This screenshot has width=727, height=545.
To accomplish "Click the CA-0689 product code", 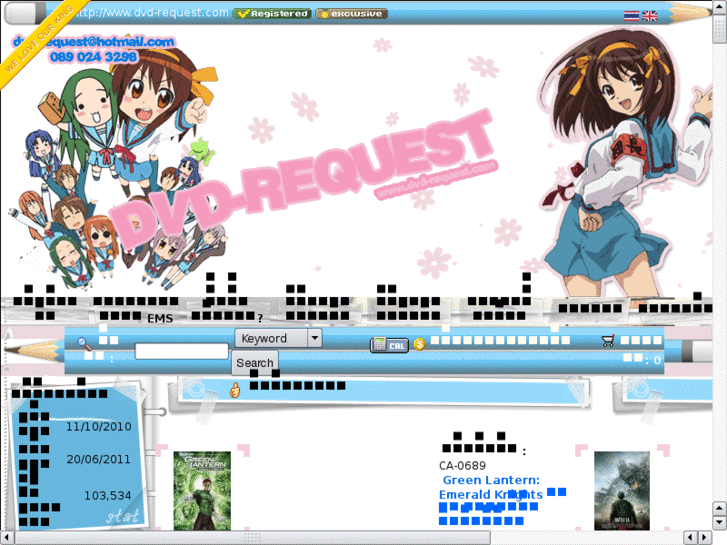I will pyautogui.click(x=462, y=466).
